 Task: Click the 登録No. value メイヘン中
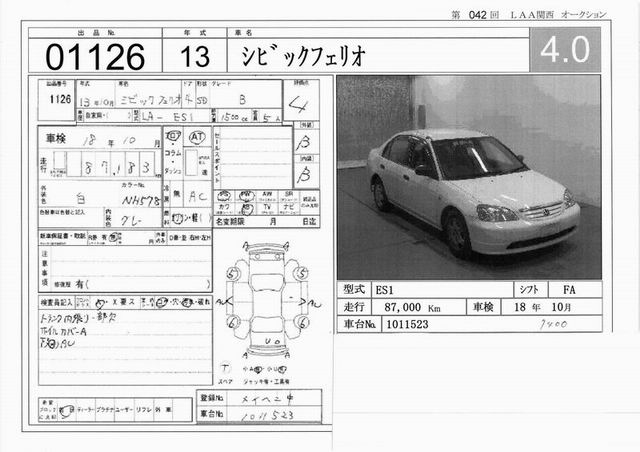[x=267, y=399]
